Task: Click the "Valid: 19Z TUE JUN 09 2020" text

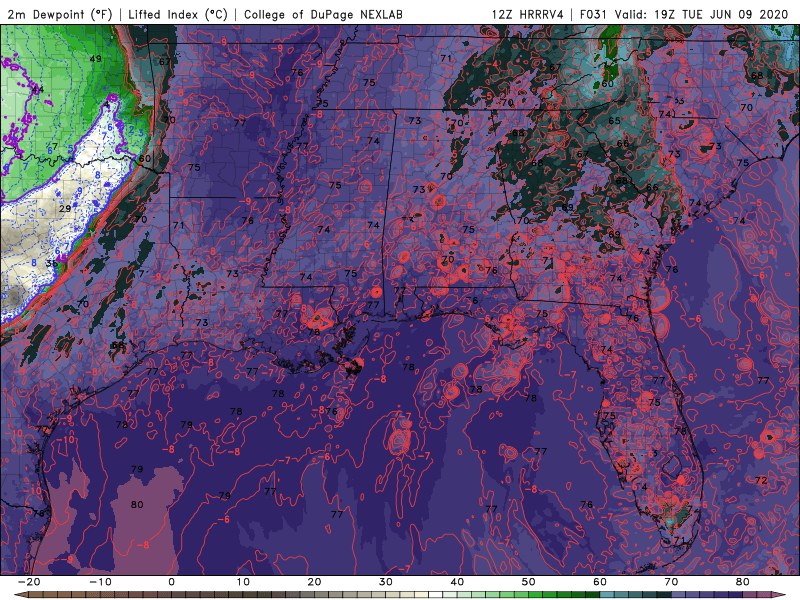Action: click(x=702, y=14)
